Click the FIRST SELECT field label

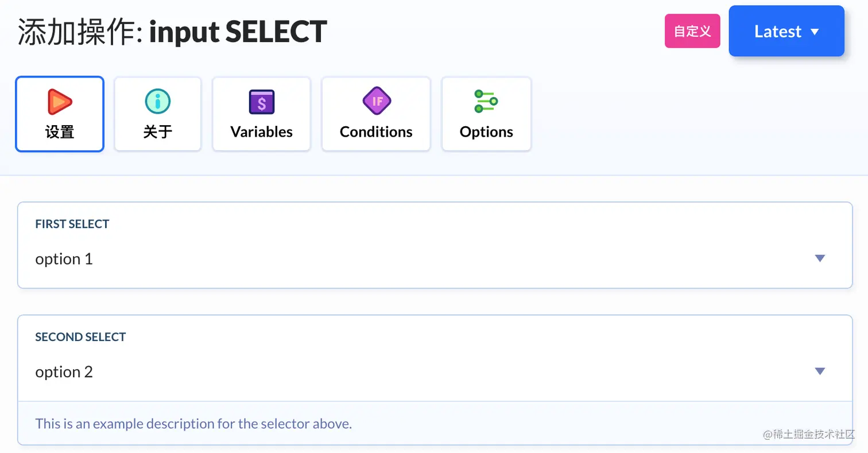[72, 224]
